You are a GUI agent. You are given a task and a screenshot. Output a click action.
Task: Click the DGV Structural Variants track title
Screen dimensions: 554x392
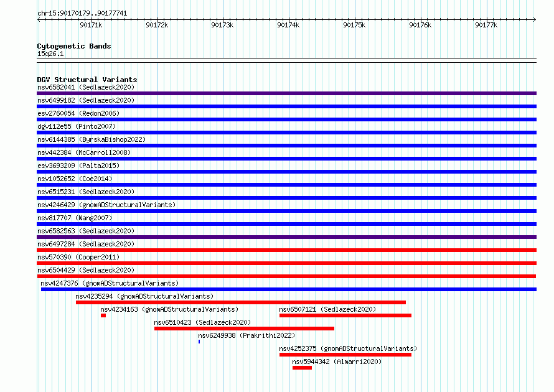87,80
